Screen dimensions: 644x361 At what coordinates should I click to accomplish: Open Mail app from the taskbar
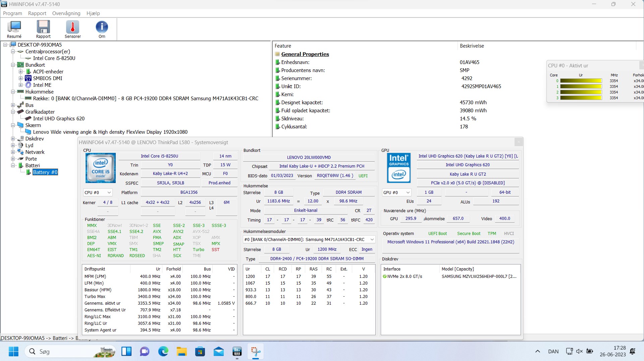218,351
